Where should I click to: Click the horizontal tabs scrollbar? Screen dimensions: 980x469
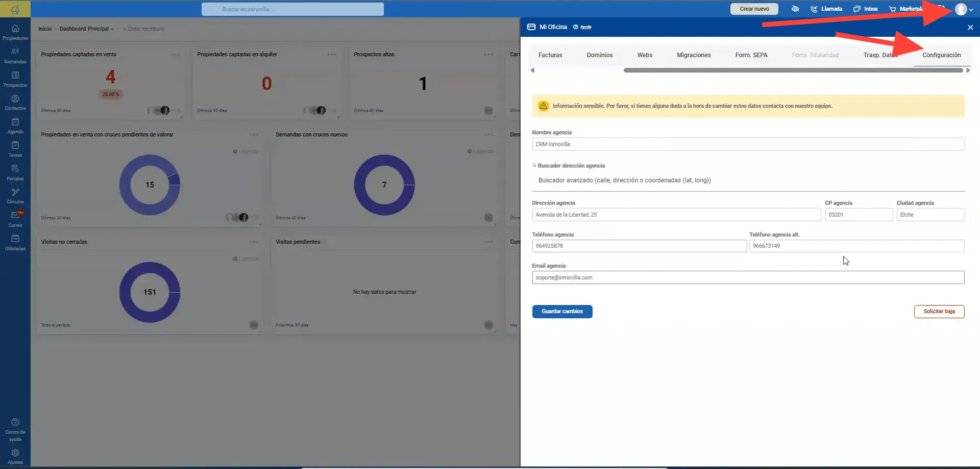(793, 71)
